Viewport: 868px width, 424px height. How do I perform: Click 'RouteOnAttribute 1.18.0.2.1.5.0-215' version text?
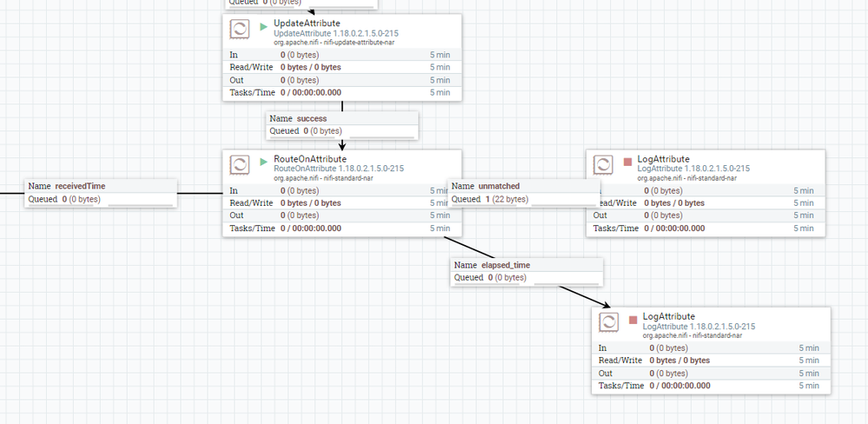339,169
